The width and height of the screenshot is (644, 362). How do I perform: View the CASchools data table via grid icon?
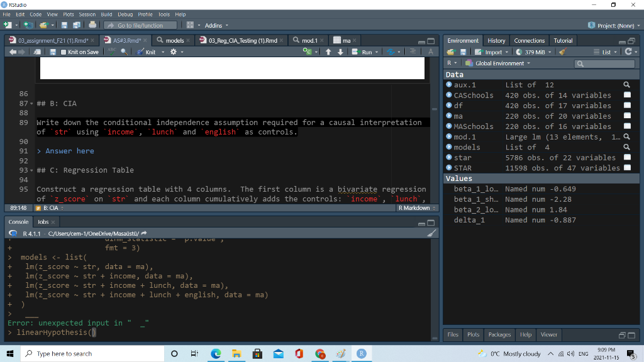pyautogui.click(x=626, y=96)
